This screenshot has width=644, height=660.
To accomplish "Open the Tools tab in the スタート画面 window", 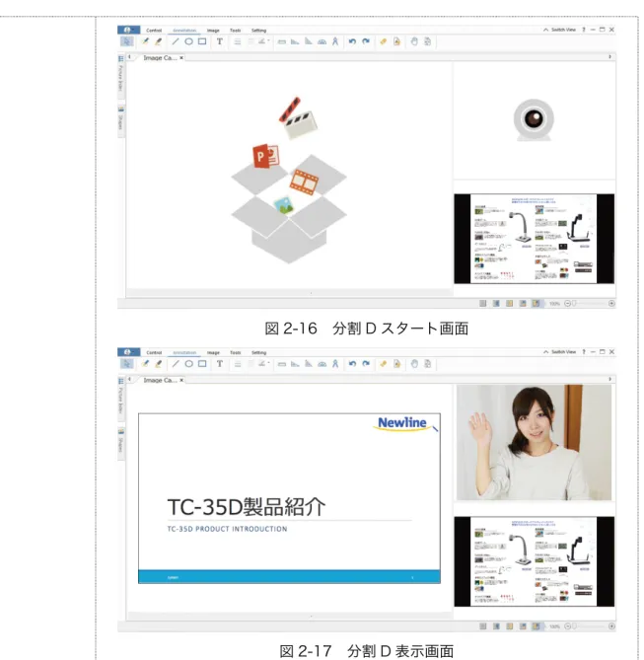I will click(236, 31).
